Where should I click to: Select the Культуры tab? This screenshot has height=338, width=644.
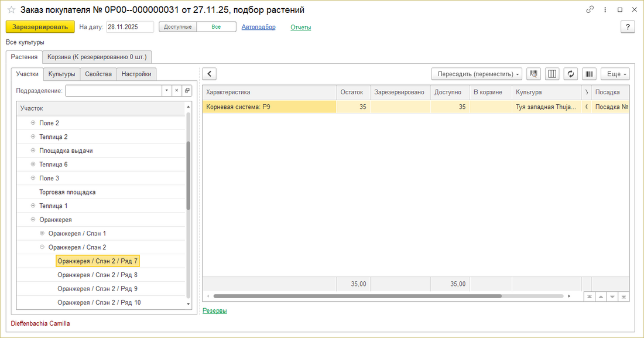61,74
